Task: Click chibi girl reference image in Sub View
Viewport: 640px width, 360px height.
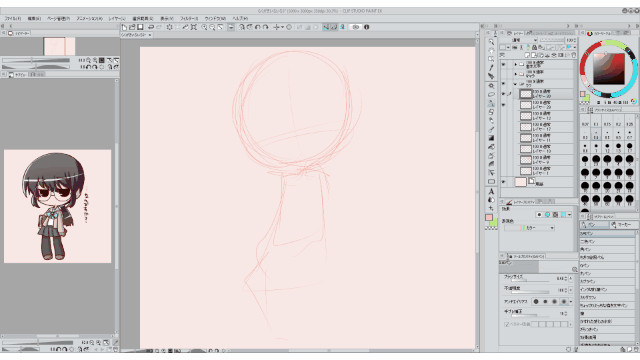Action: (58, 206)
